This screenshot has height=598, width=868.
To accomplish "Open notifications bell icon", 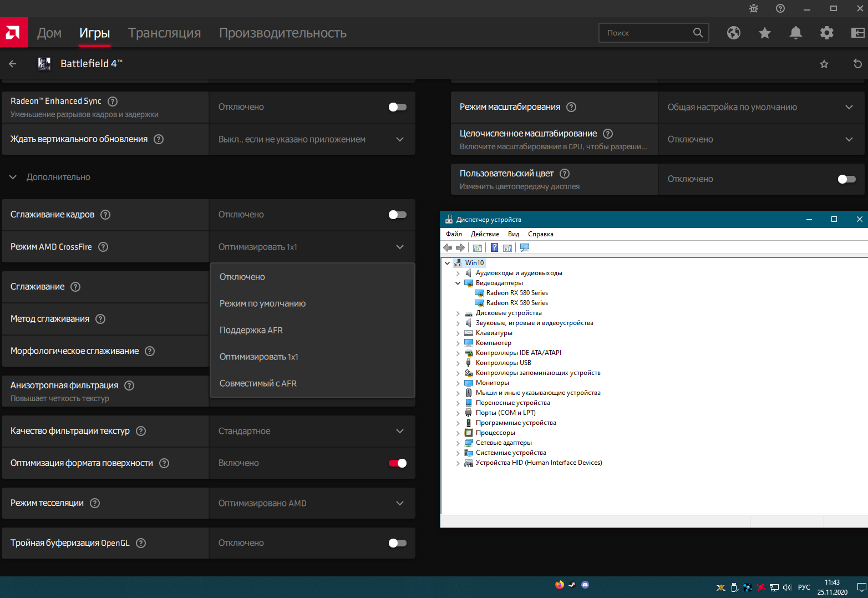I will [x=796, y=33].
